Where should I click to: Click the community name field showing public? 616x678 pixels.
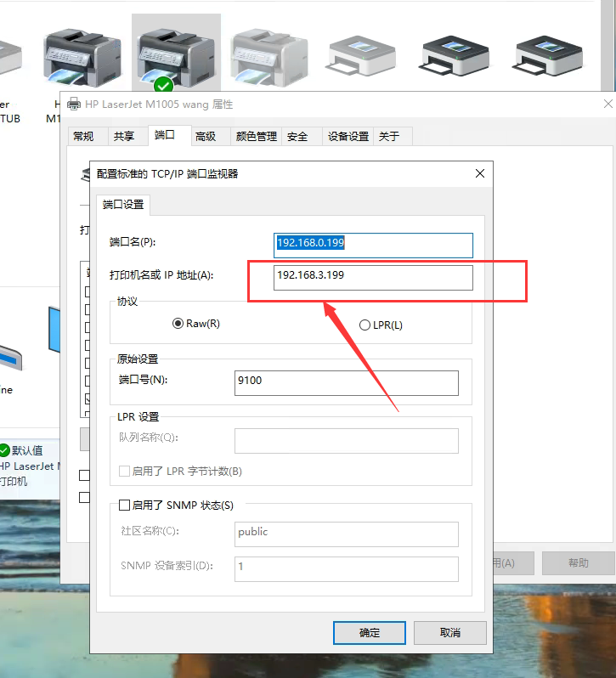347,534
